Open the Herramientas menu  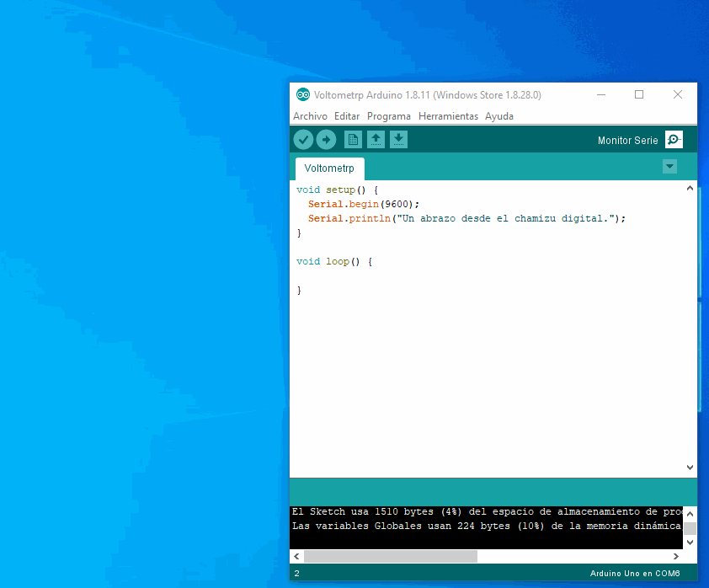click(448, 116)
